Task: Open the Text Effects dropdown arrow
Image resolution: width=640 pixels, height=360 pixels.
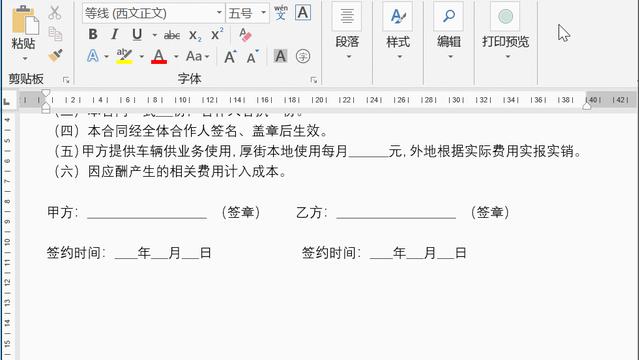Action: (106, 56)
